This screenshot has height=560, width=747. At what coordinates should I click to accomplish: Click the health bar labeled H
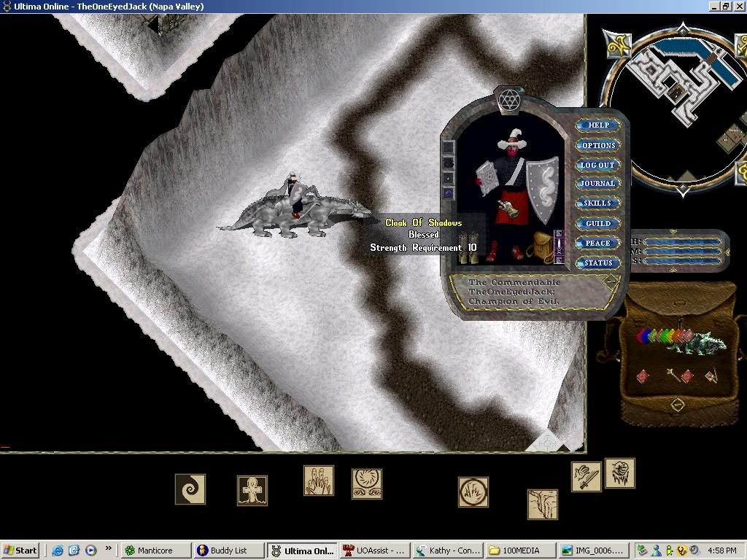coord(681,242)
